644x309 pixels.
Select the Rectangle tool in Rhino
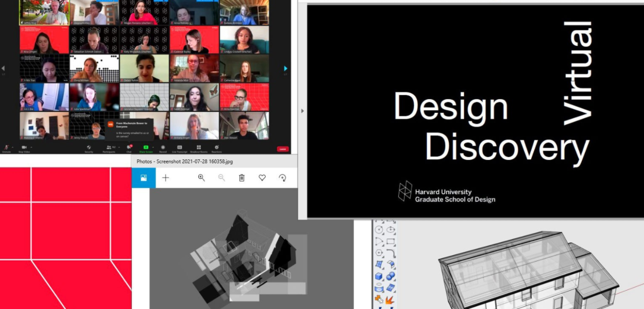point(391,242)
